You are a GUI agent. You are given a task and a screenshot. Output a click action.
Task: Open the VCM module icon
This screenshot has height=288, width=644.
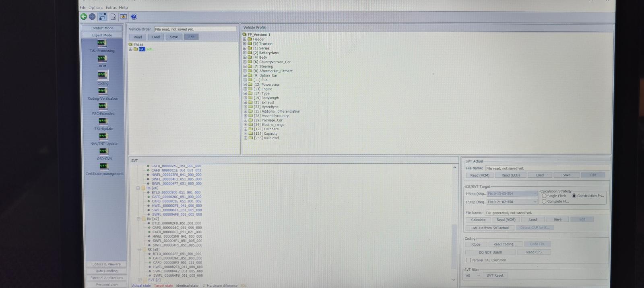coord(102,59)
